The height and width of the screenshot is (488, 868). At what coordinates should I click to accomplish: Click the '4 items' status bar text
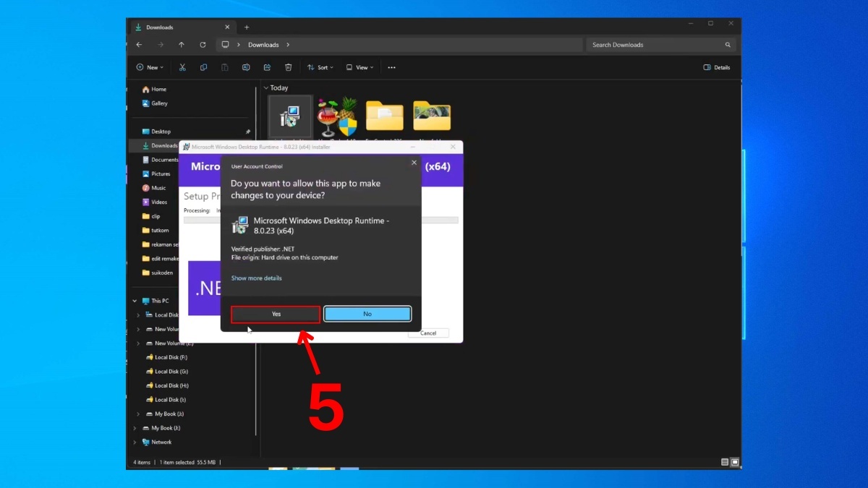[142, 462]
